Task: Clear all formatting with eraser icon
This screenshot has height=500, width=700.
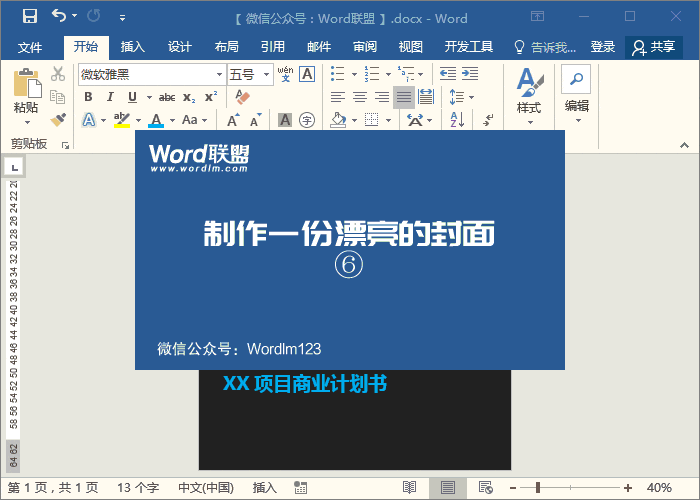Action: 241,97
